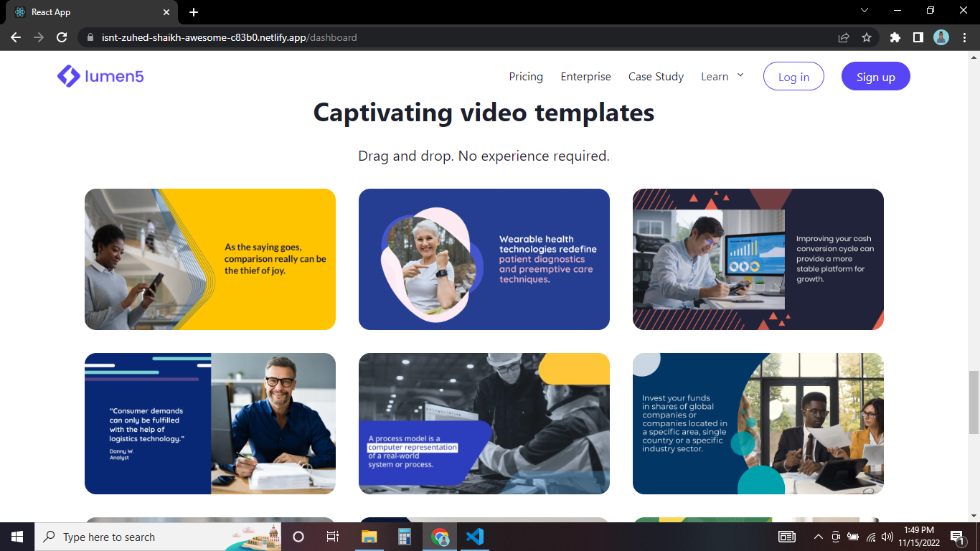Open a new browser tab
Image resolution: width=980 pixels, height=551 pixels.
coord(194,12)
